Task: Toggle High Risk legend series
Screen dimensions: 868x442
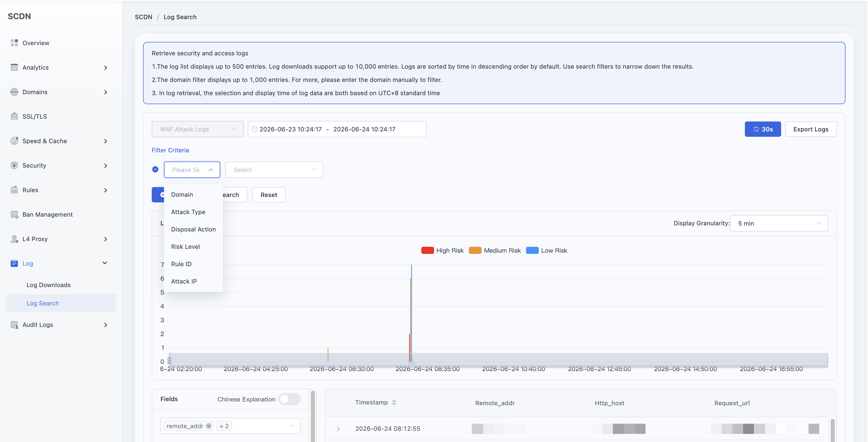Action: click(442, 250)
